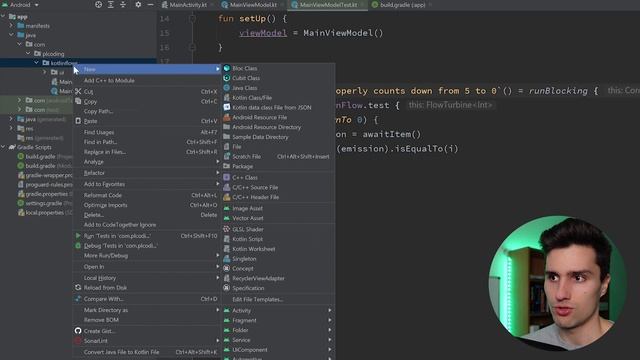Image resolution: width=640 pixels, height=360 pixels.
Task: Select settings.gradle in project tree
Action: tap(43, 203)
